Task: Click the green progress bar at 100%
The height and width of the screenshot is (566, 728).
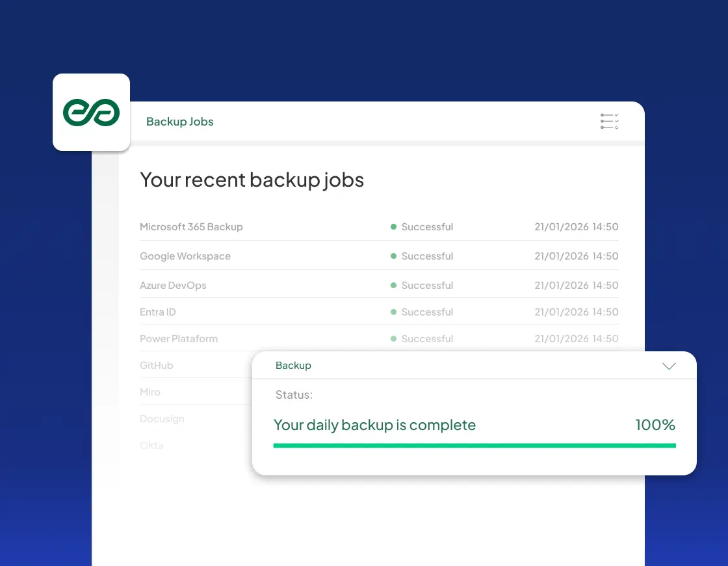Action: (474, 445)
